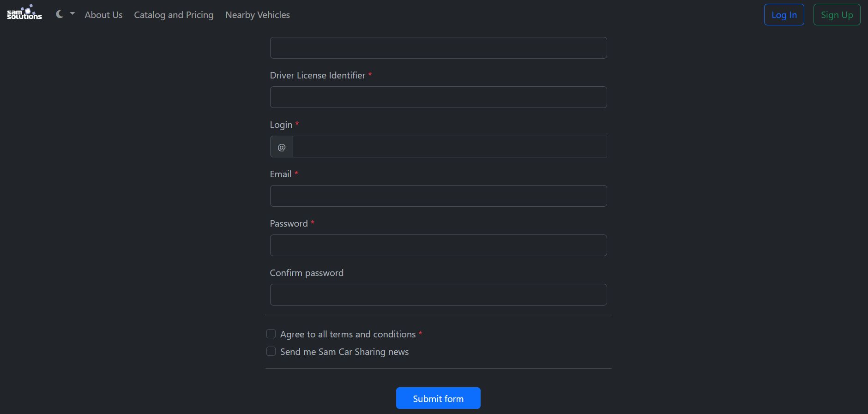
Task: Go to Catalog and Pricing
Action: pyautogui.click(x=174, y=15)
